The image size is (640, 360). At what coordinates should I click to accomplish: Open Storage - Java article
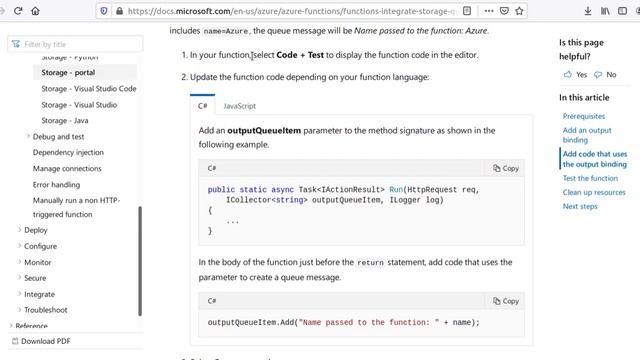pyautogui.click(x=64, y=120)
